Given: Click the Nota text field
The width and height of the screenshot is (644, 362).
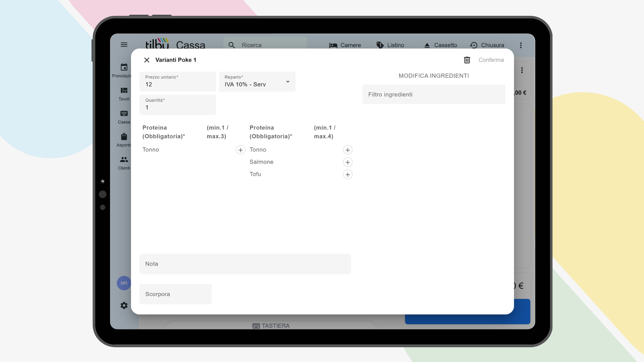Looking at the screenshot, I should (245, 264).
